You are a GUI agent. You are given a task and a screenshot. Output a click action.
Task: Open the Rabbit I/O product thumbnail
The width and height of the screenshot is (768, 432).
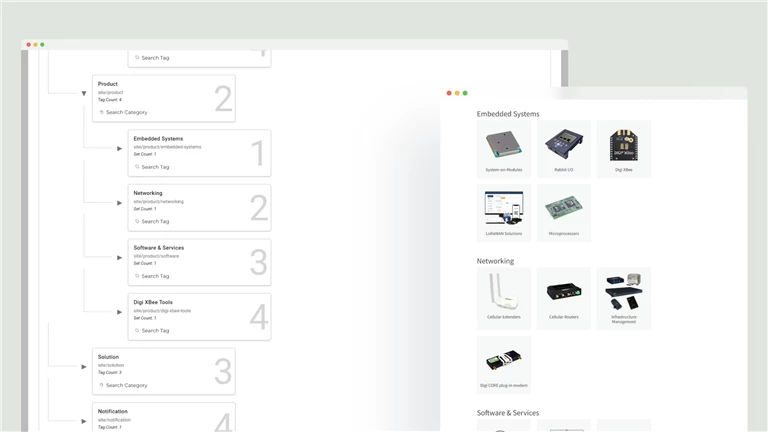click(x=564, y=149)
